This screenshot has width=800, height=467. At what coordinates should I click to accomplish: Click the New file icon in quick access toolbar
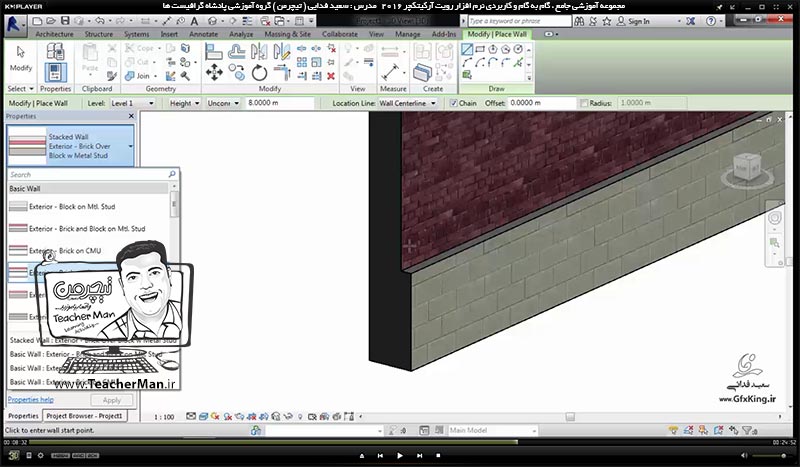37,21
